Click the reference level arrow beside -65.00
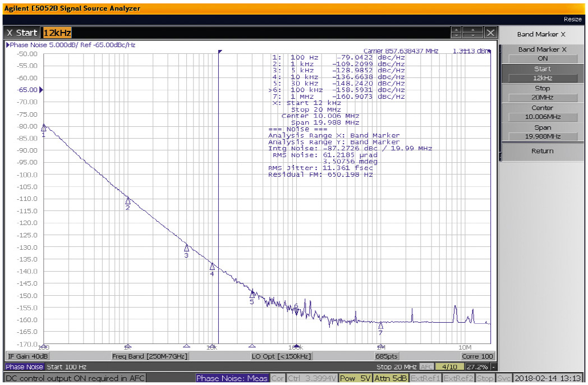 [x=42, y=90]
